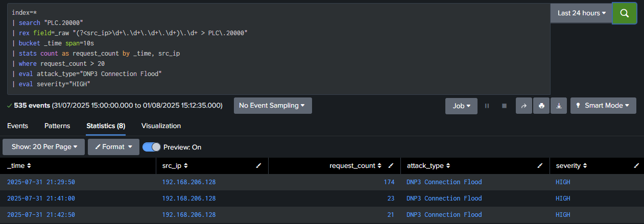Pause the running search job

click(x=487, y=106)
